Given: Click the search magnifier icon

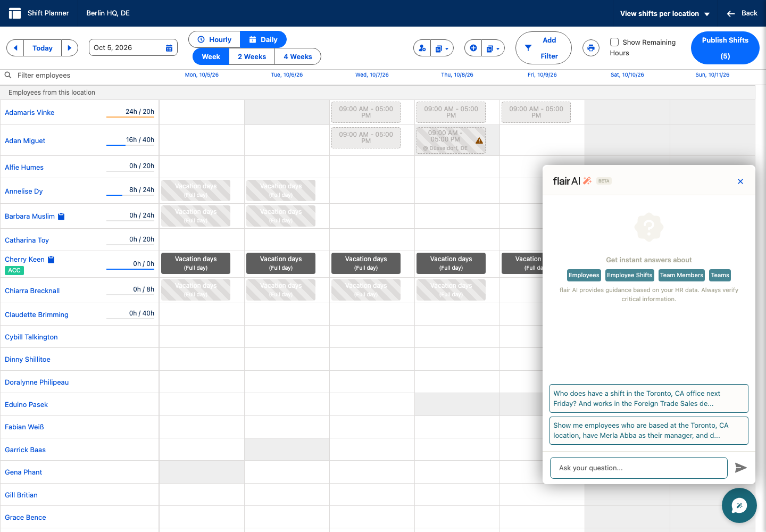Looking at the screenshot, I should 8,75.
